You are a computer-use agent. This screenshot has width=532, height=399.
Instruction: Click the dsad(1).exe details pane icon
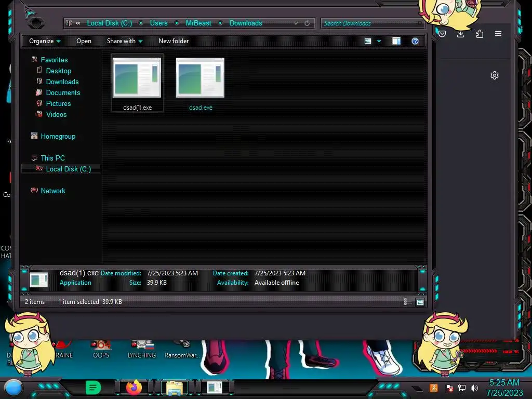[38, 280]
